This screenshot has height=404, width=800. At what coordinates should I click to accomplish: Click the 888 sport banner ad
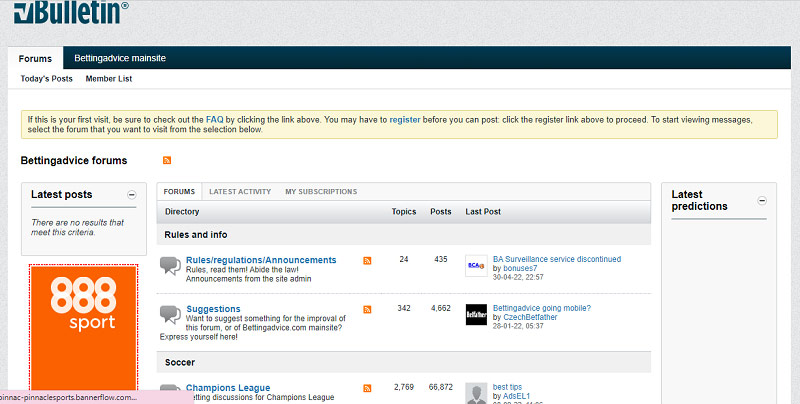[84, 329]
